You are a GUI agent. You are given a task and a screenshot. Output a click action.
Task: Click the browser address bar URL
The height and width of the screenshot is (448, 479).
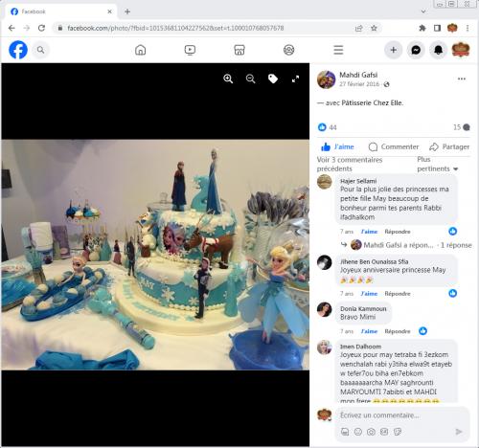pyautogui.click(x=175, y=28)
